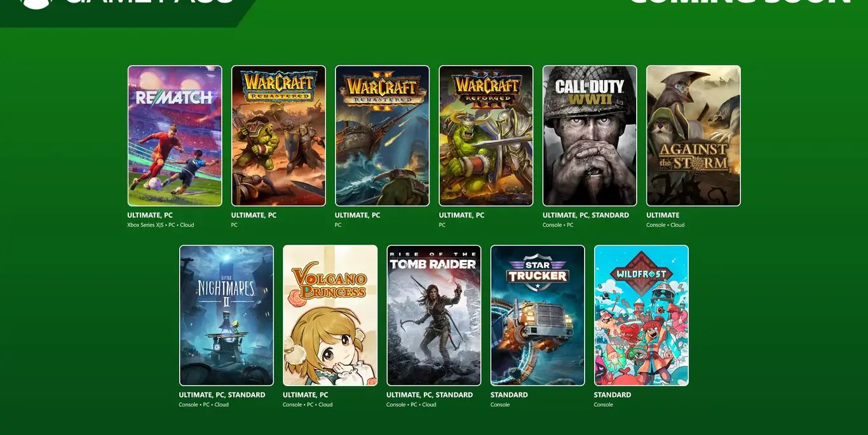Open the Little Nightmares II cover
This screenshot has height=435, width=868.
(x=227, y=316)
